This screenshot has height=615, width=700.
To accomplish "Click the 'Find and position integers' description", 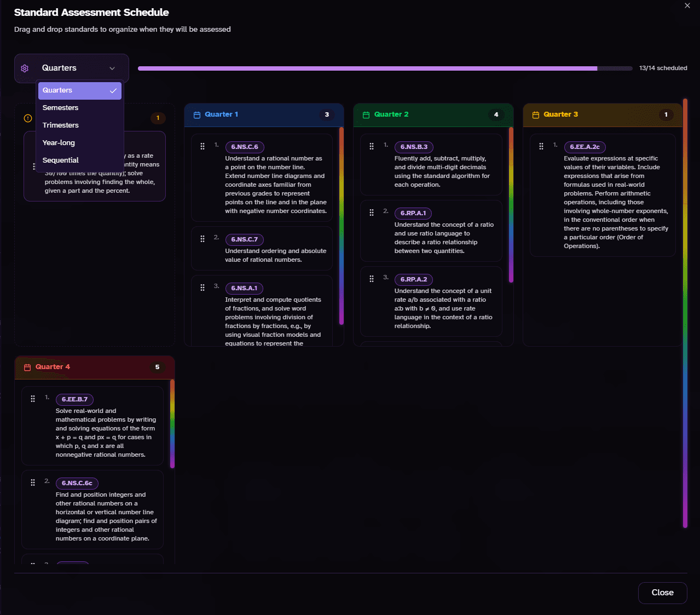I will pos(106,516).
